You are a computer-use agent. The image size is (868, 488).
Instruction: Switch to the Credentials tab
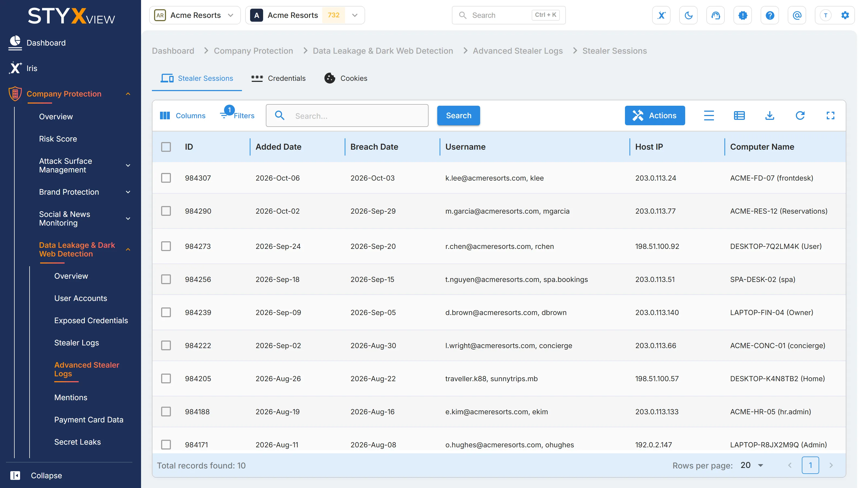[278, 78]
